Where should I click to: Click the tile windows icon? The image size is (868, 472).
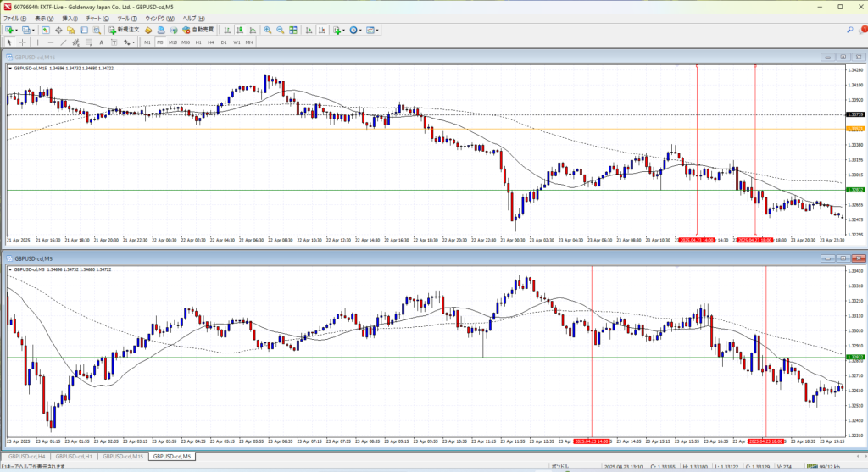(292, 30)
